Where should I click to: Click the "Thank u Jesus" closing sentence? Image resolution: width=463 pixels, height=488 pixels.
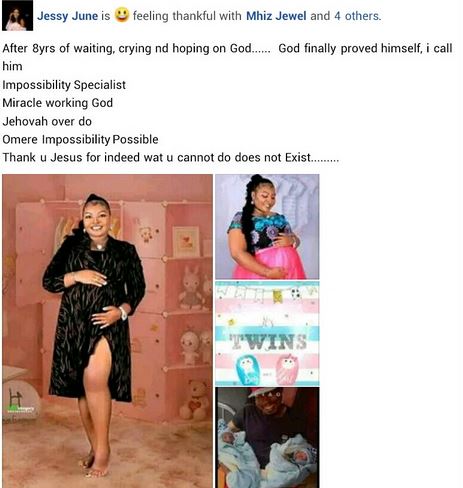pos(171,157)
